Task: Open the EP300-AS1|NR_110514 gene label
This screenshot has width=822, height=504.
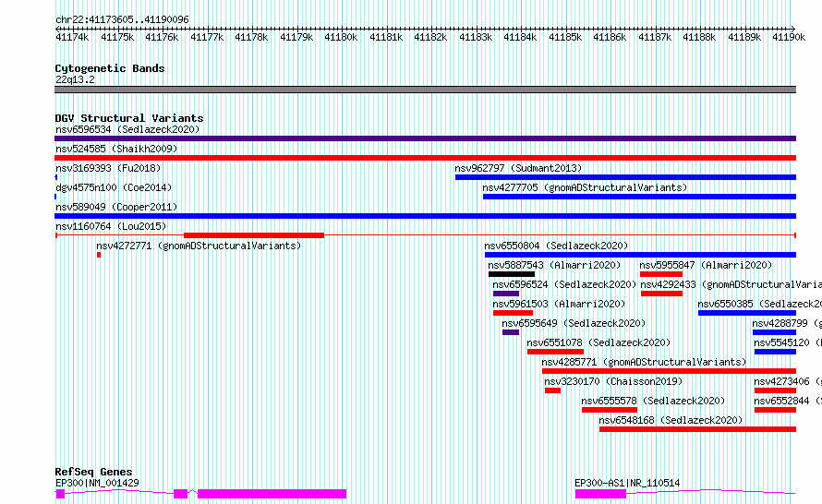Action: pos(627,483)
